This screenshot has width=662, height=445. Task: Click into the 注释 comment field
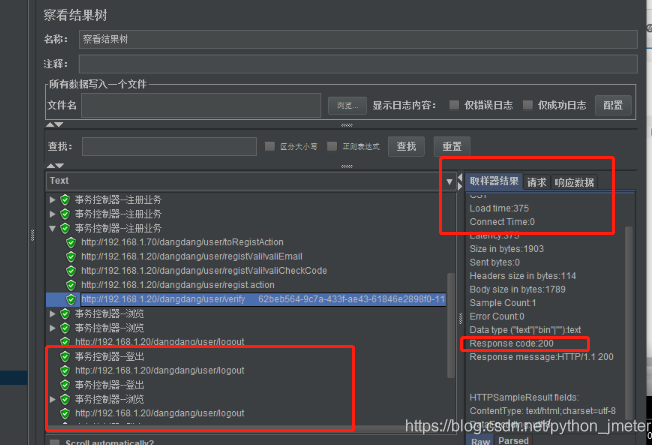click(358, 64)
